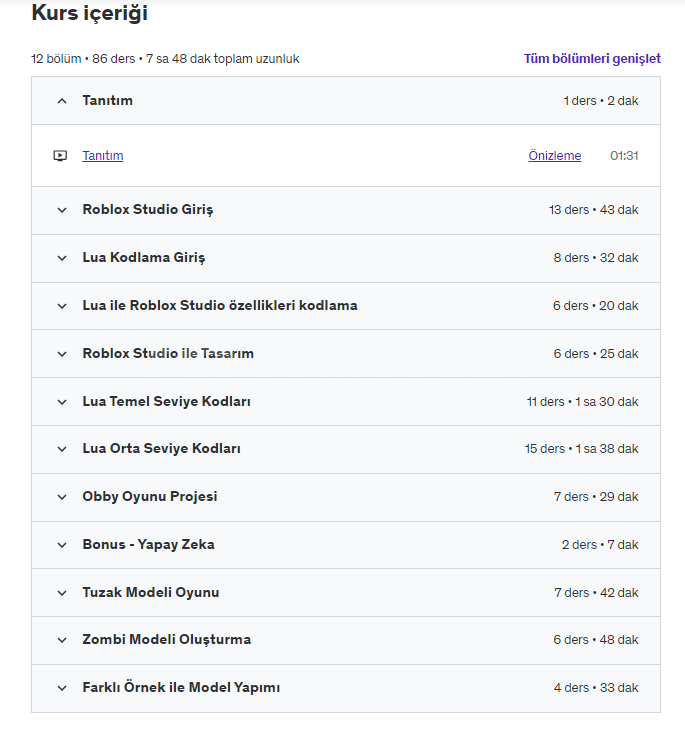Expand Lua ile Roblox Studio özellikleri kodlama chevron
This screenshot has height=736, width=685.
62,306
